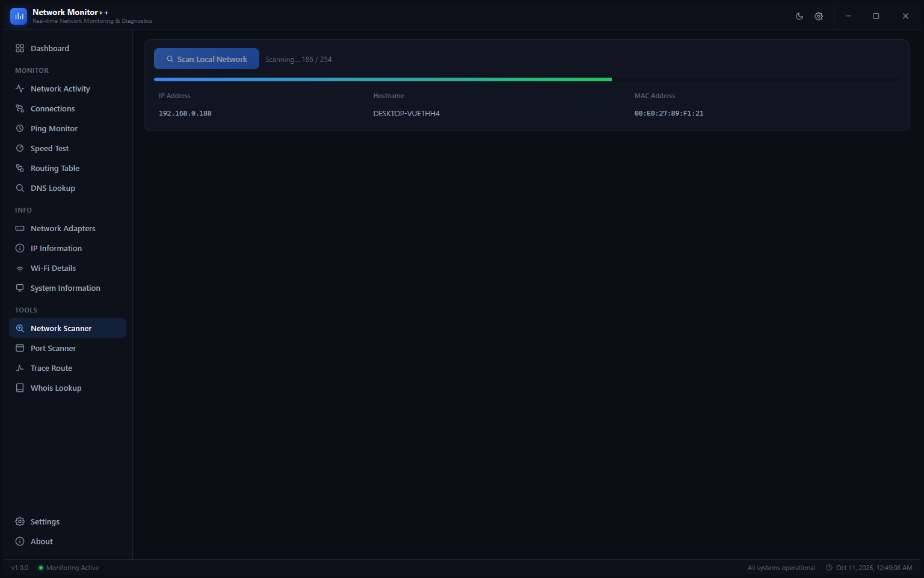Screen dimensions: 924x578
Task: Click the IP Address column header
Action: [174, 96]
